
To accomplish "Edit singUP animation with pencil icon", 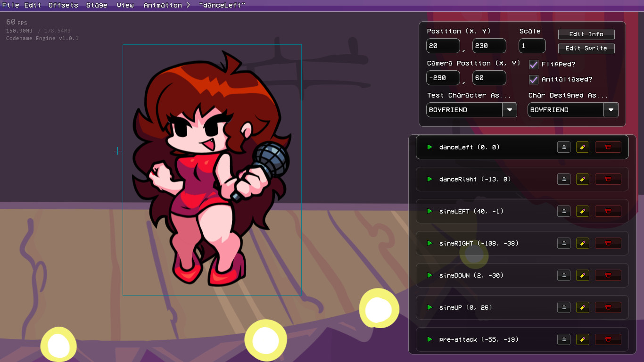I will 583,307.
